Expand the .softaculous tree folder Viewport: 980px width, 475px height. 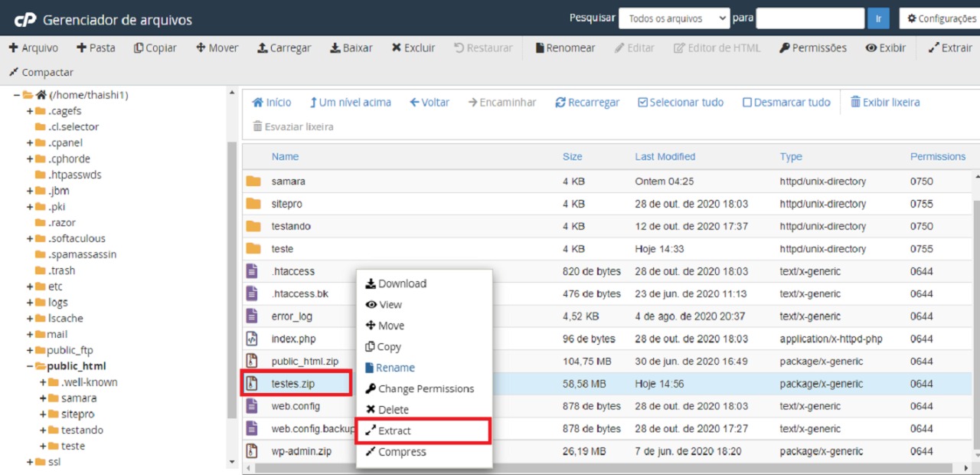tap(30, 239)
